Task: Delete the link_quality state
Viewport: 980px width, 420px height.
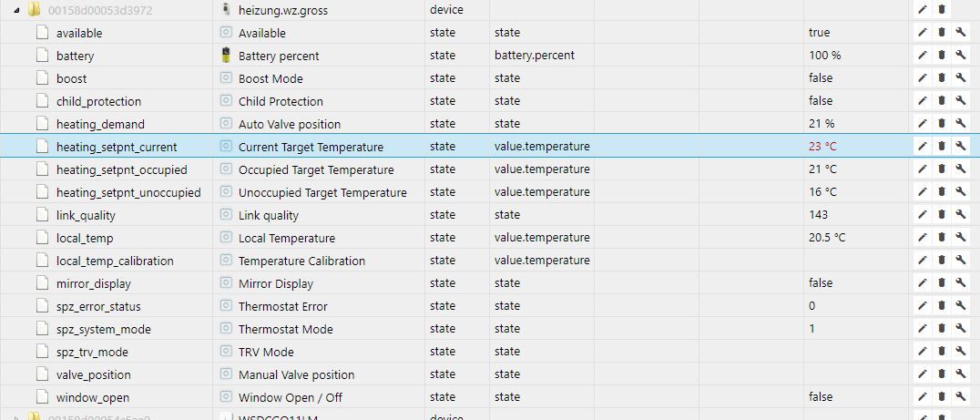Action: 942,215
